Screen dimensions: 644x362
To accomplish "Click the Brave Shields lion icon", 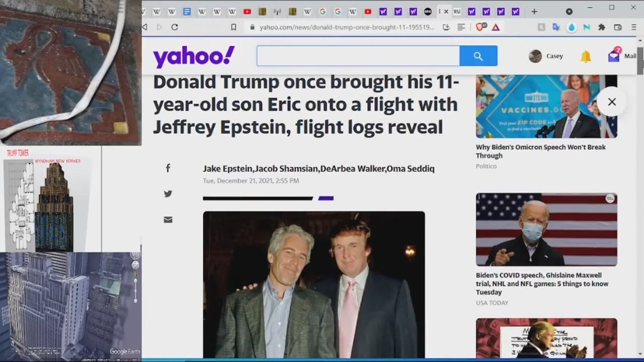I will click(x=480, y=27).
